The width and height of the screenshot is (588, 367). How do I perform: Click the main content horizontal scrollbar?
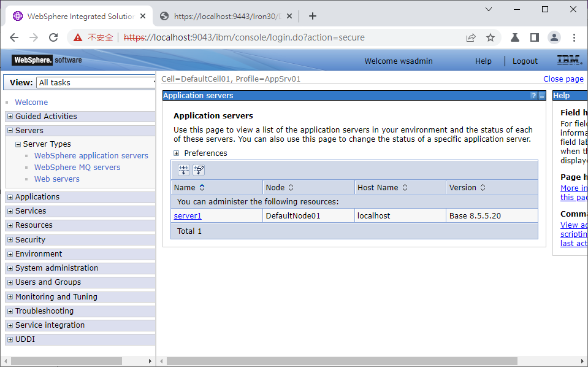point(342,361)
